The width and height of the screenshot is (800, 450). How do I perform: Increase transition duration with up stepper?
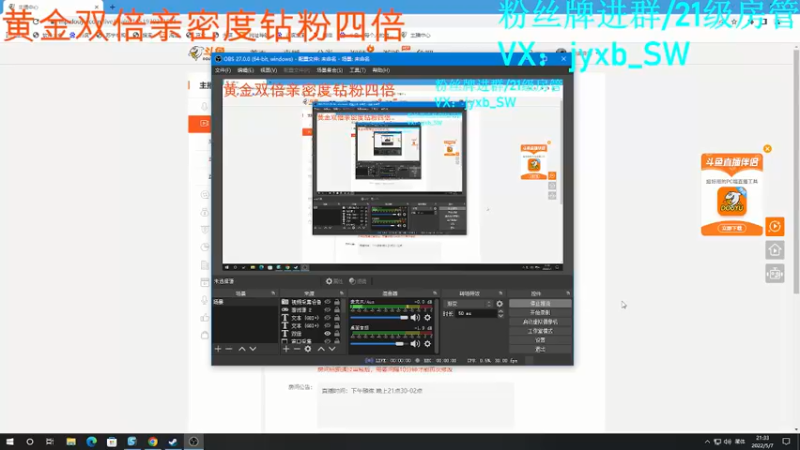pyautogui.click(x=501, y=311)
